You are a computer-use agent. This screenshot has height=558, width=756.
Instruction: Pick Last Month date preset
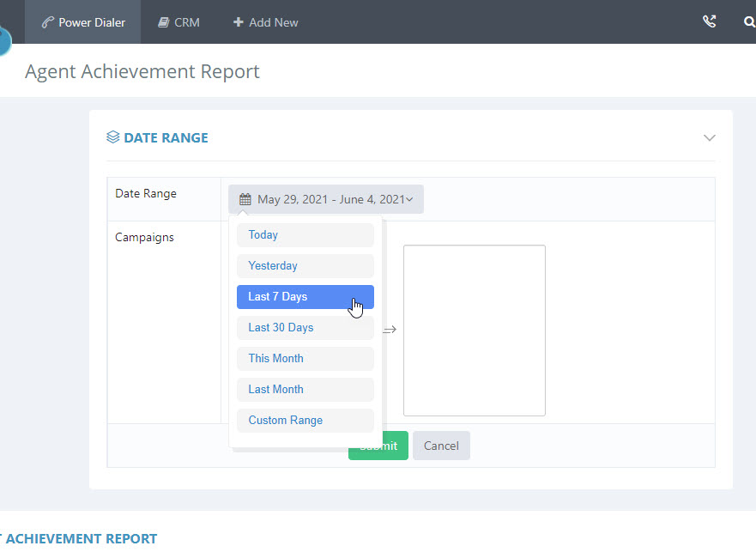[x=305, y=389]
